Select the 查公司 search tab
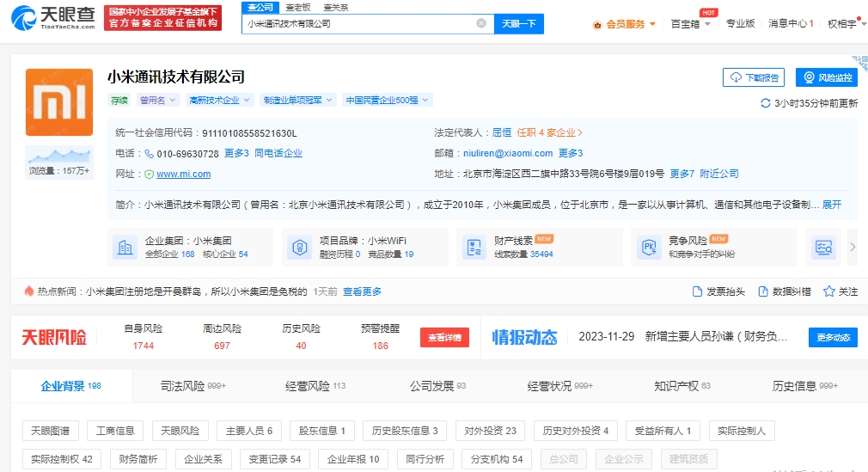Image resolution: width=868 pixels, height=472 pixels. [x=260, y=7]
